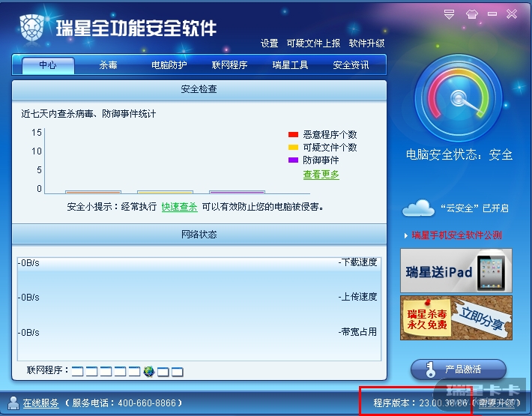Click the 产品激活 button

459,370
